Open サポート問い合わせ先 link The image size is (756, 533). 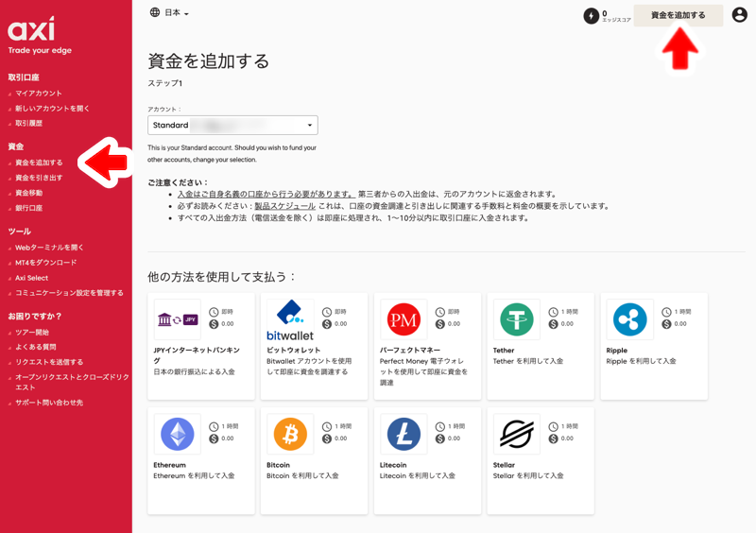[x=49, y=403]
